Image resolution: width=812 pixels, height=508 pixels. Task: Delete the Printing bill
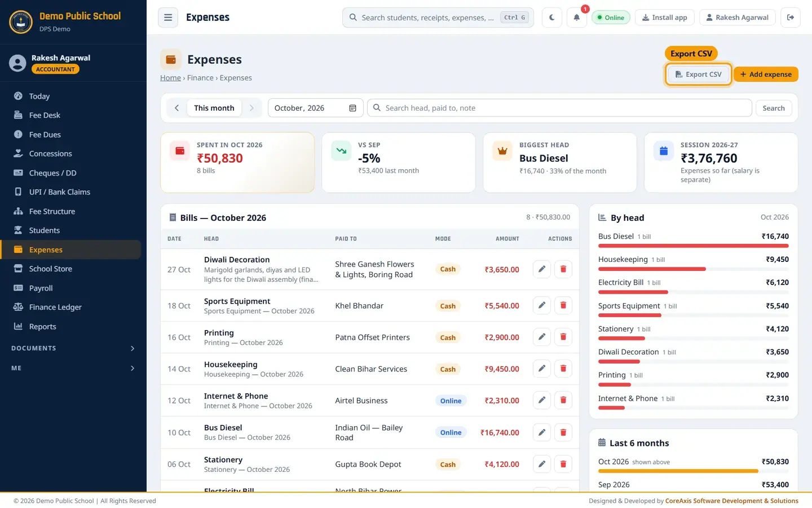click(563, 337)
